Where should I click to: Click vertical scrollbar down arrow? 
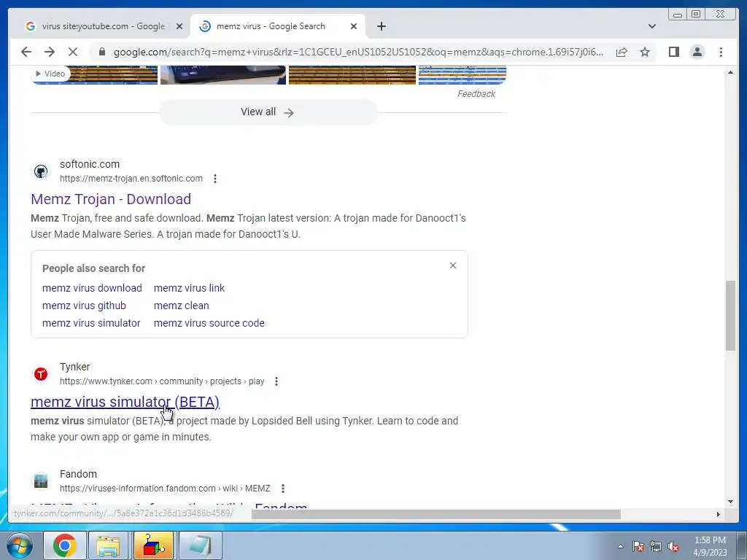[730, 502]
